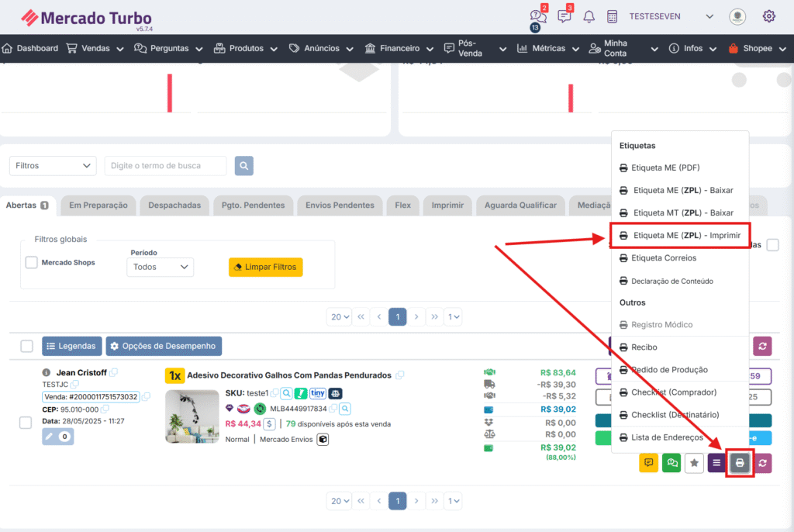Click the Legendas button
The width and height of the screenshot is (794, 532).
pos(71,346)
